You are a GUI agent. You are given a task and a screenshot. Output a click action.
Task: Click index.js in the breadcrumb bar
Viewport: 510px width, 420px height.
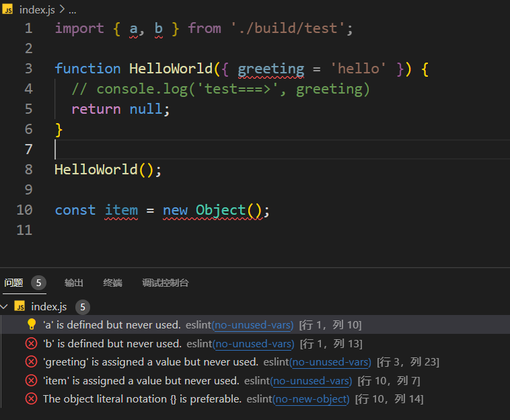[38, 10]
